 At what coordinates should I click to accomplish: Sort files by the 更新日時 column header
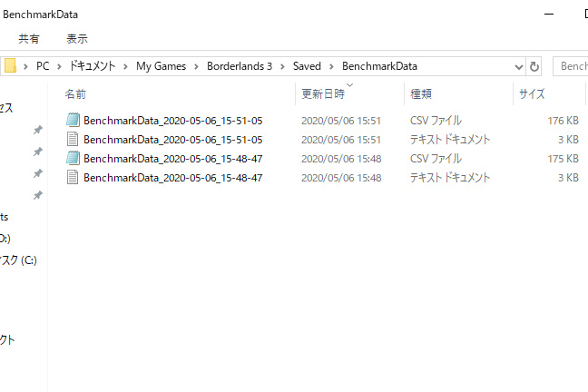tap(323, 93)
